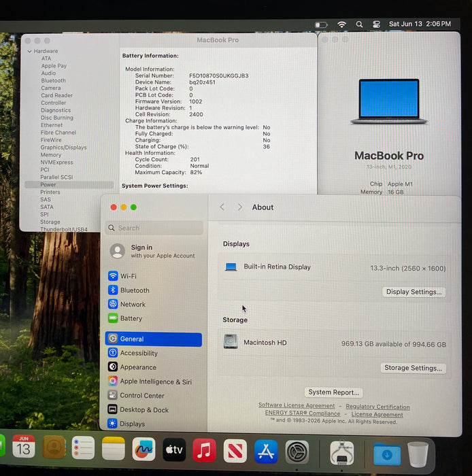Click the Macintosh HD drive icon

point(231,342)
